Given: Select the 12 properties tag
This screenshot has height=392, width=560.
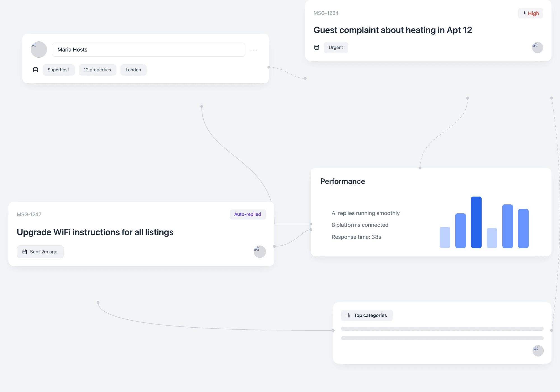Looking at the screenshot, I should pos(97,70).
